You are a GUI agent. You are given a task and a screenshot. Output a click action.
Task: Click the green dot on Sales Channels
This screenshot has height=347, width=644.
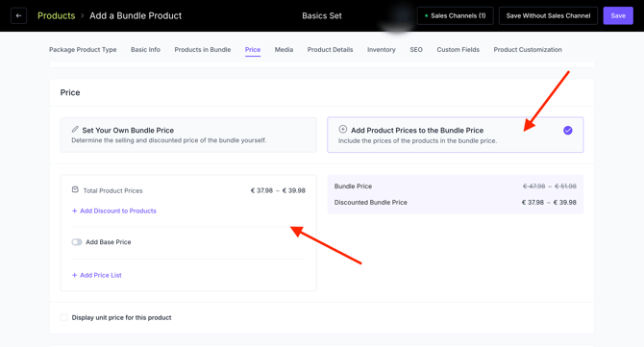coord(426,16)
